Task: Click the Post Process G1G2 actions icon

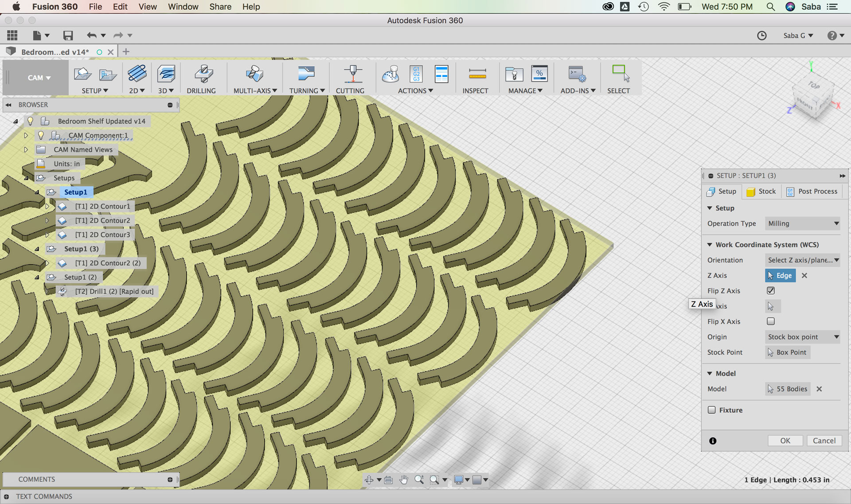Action: [x=416, y=74]
